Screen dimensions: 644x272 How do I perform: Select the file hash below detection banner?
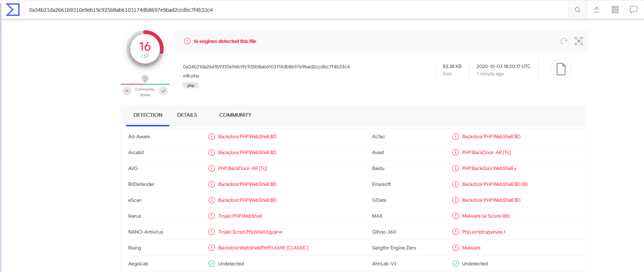(x=266, y=67)
